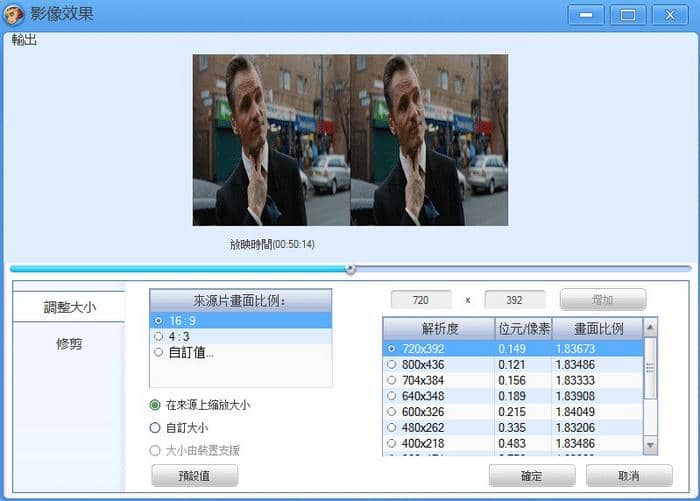Switch to the 修剪 tab
The height and width of the screenshot is (501, 700).
[69, 344]
